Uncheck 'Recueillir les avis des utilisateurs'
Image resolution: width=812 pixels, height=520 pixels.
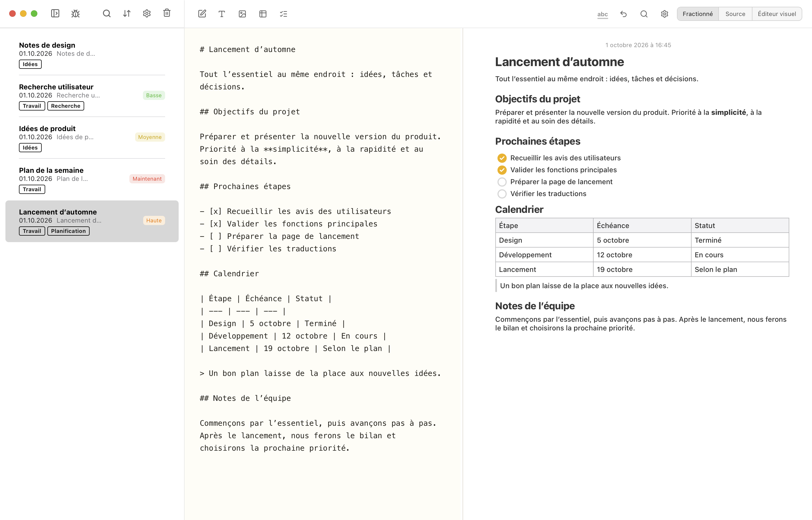[502, 158]
